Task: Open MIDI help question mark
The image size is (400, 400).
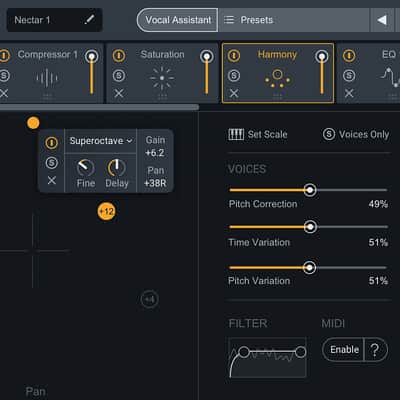Action: (x=375, y=350)
